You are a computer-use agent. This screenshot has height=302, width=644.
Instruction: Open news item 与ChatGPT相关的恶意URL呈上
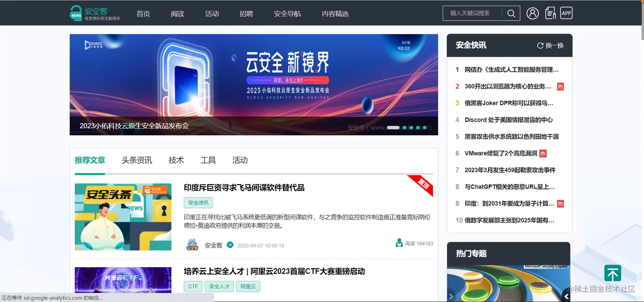pos(510,187)
